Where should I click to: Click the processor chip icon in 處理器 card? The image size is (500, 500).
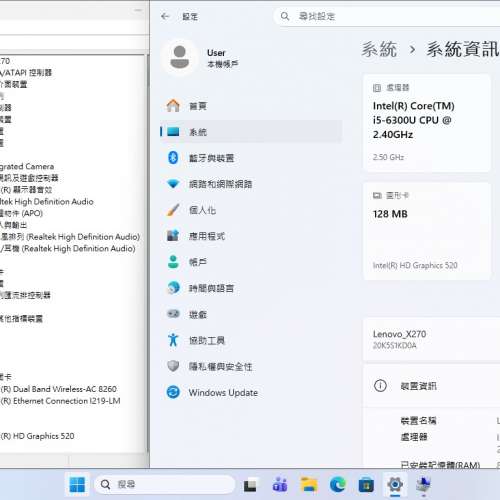[377, 88]
